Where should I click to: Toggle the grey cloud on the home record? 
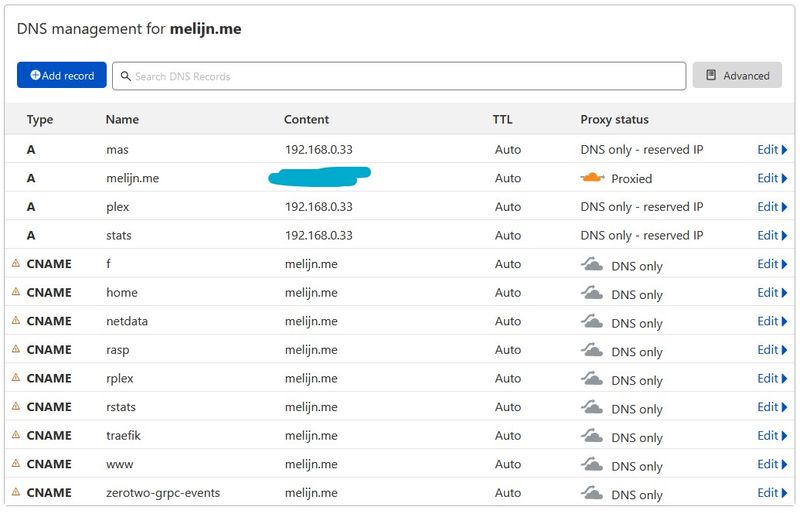click(593, 294)
